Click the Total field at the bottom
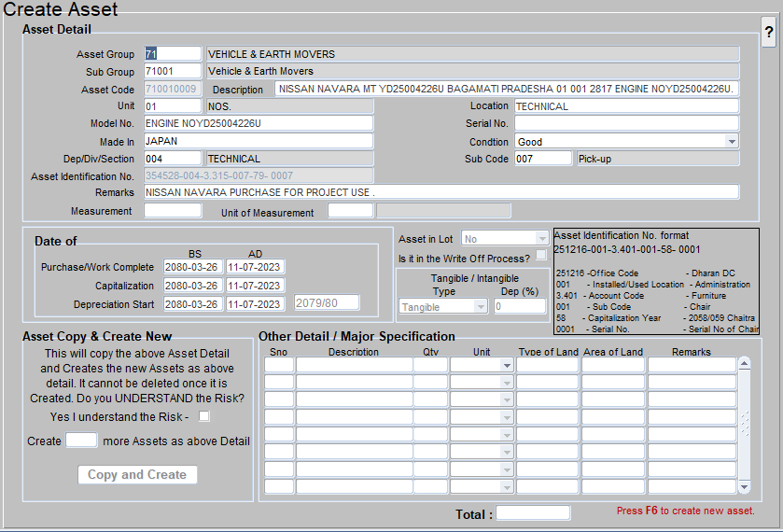This screenshot has width=783, height=532. point(532,513)
